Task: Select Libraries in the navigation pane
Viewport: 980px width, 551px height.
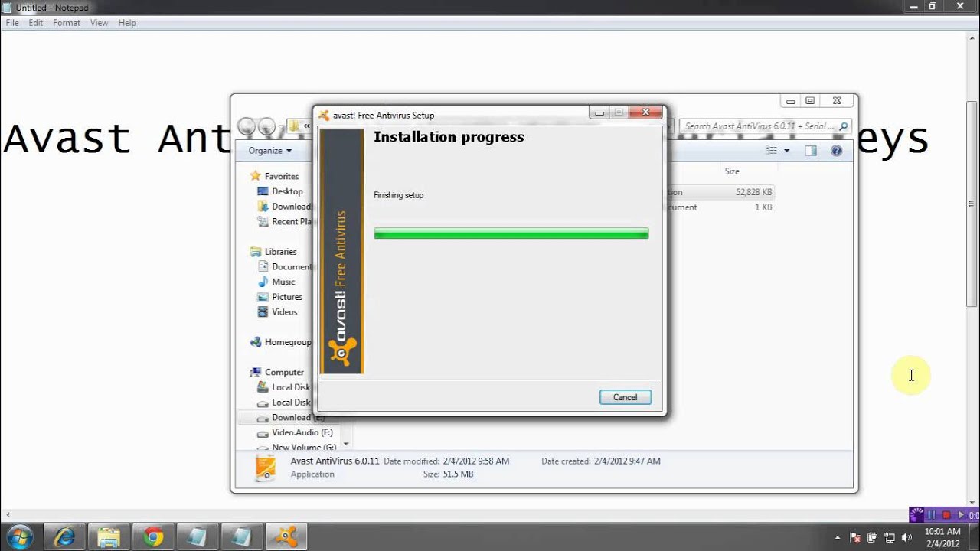Action: tap(280, 252)
